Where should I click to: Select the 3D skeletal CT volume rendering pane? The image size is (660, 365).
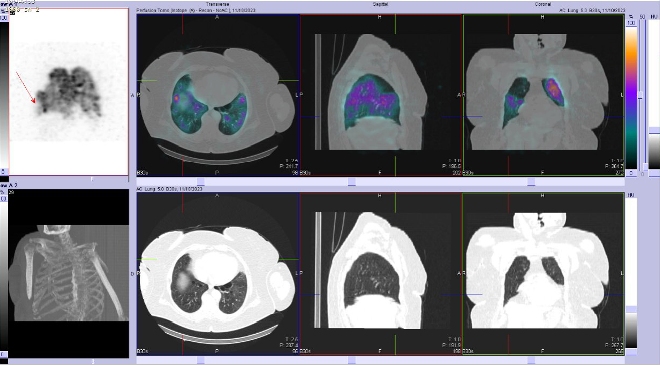(69, 273)
